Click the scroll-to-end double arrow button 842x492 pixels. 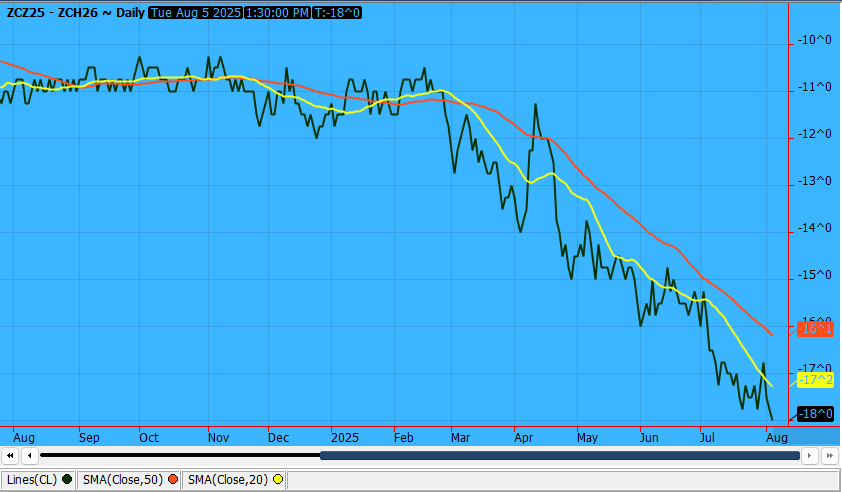click(829, 455)
